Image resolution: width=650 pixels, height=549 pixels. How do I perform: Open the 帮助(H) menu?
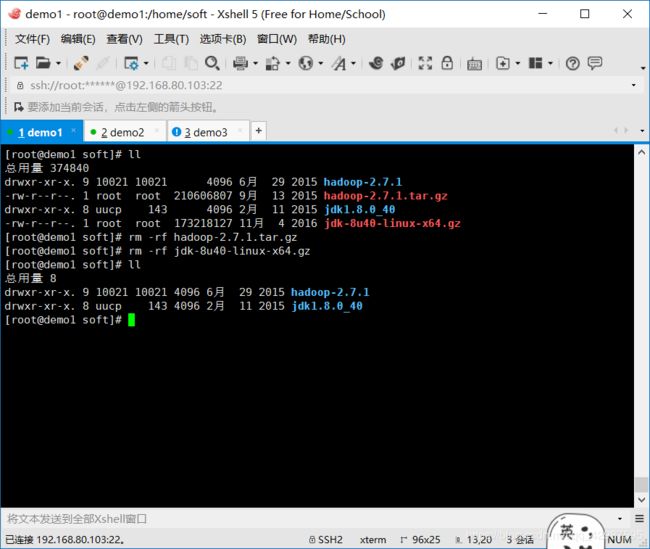pyautogui.click(x=327, y=39)
